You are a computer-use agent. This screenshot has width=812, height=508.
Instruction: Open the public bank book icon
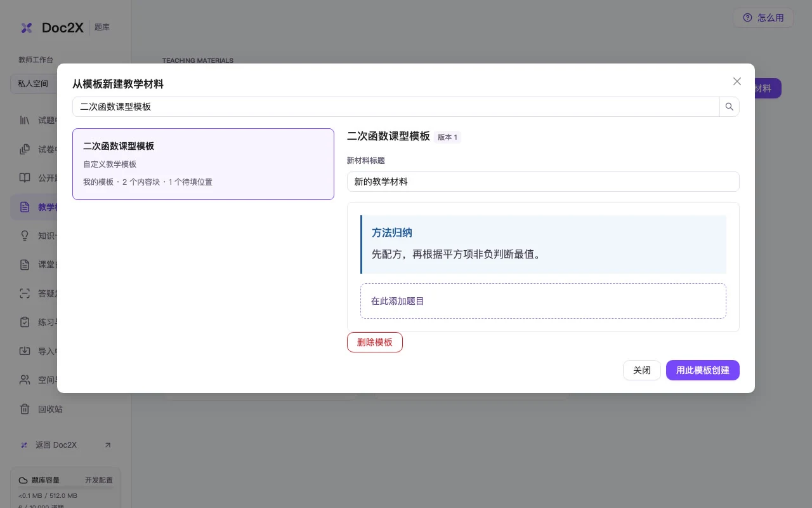point(25,178)
